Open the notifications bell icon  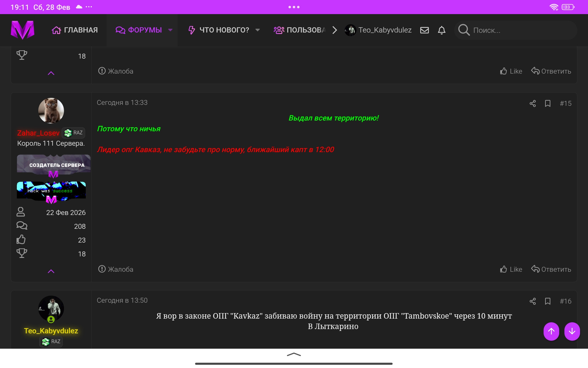point(441,30)
